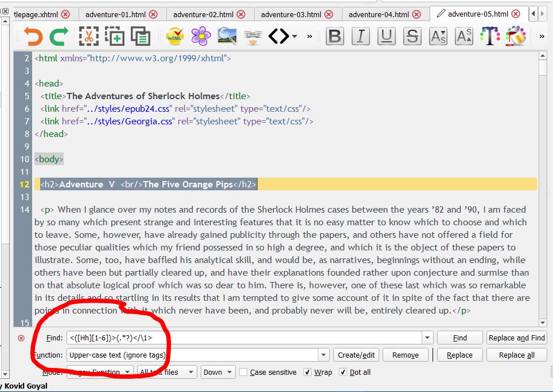
Task: Click the Replace and Find button
Action: pyautogui.click(x=517, y=338)
